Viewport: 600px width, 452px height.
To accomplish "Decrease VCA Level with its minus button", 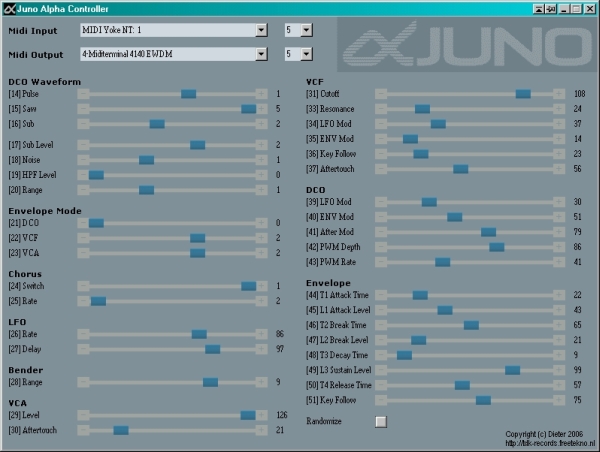I will pos(83,415).
